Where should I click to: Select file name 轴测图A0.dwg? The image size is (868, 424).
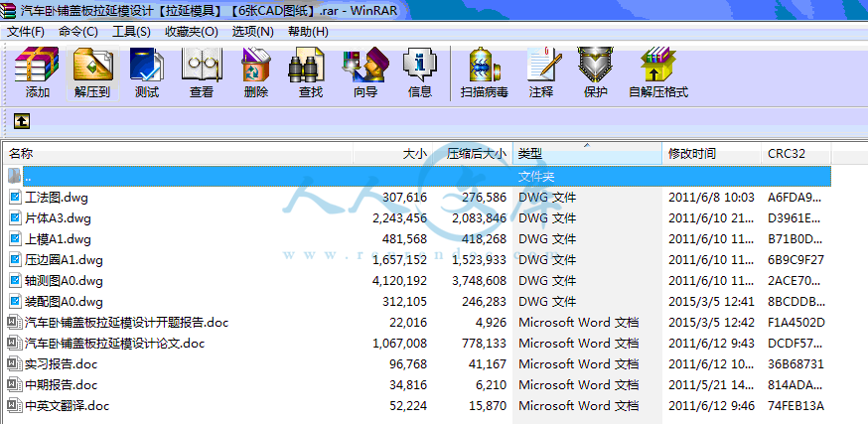(64, 281)
